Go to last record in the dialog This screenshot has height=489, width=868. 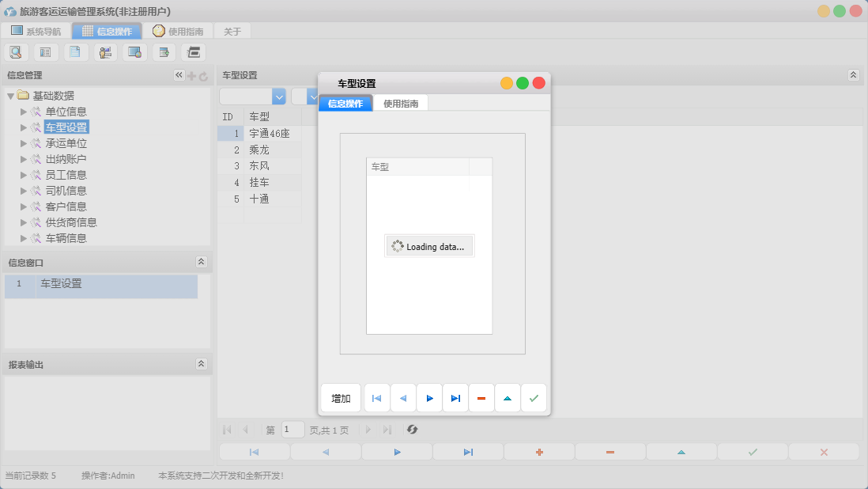455,398
